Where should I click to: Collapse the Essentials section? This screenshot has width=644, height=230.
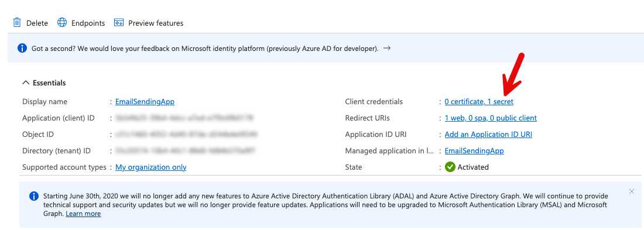44,83
